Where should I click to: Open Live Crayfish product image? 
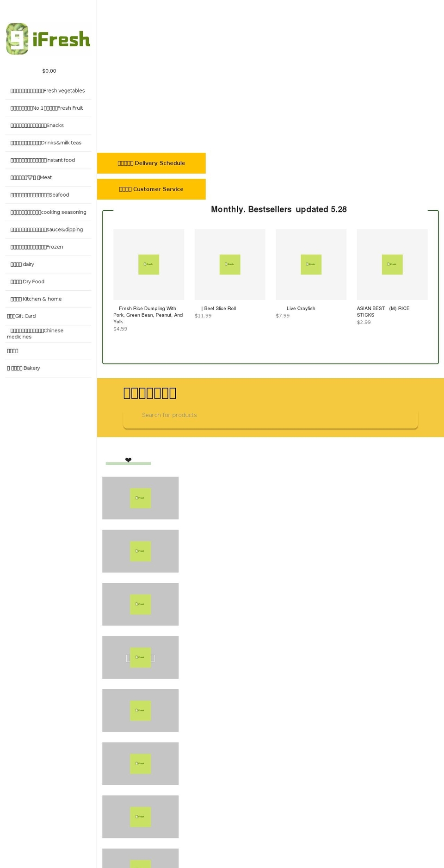point(311,264)
